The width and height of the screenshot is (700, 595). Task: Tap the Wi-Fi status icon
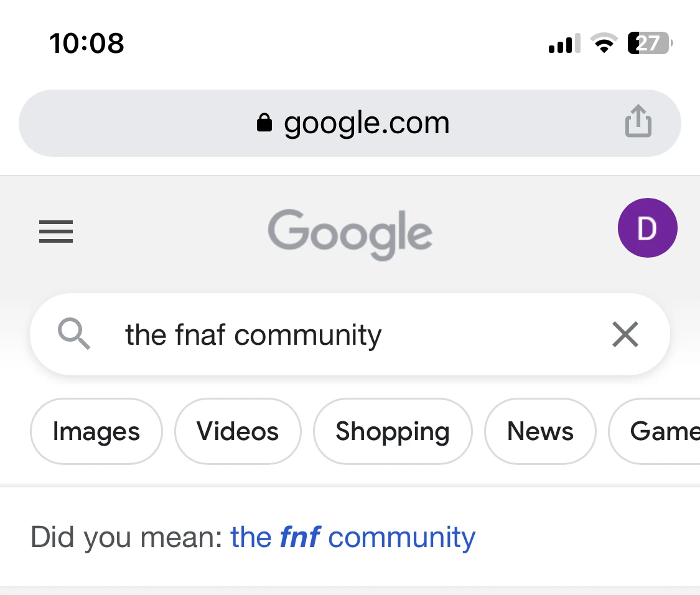tap(602, 44)
